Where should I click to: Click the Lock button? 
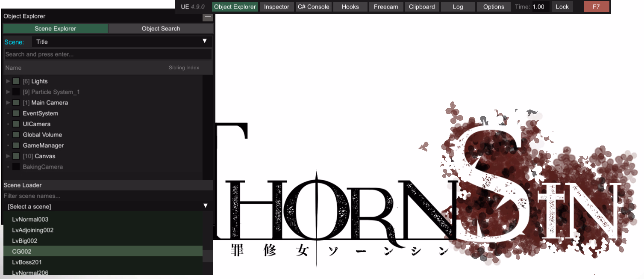click(562, 7)
